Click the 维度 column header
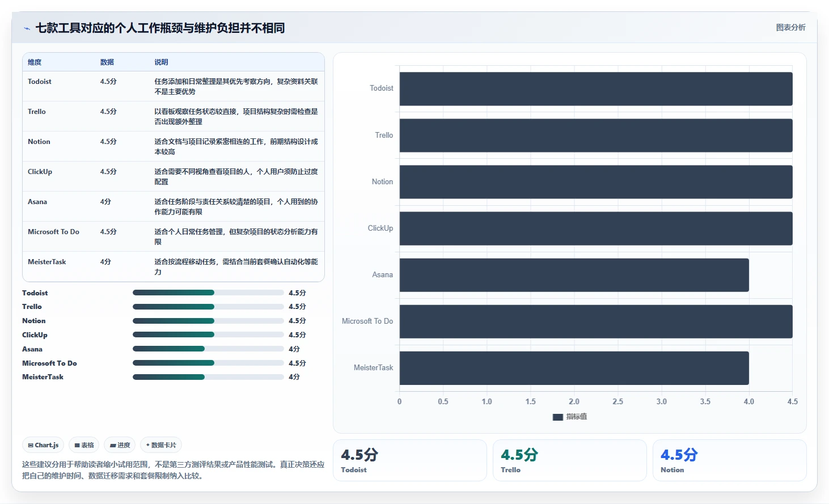829x504 pixels. point(35,62)
